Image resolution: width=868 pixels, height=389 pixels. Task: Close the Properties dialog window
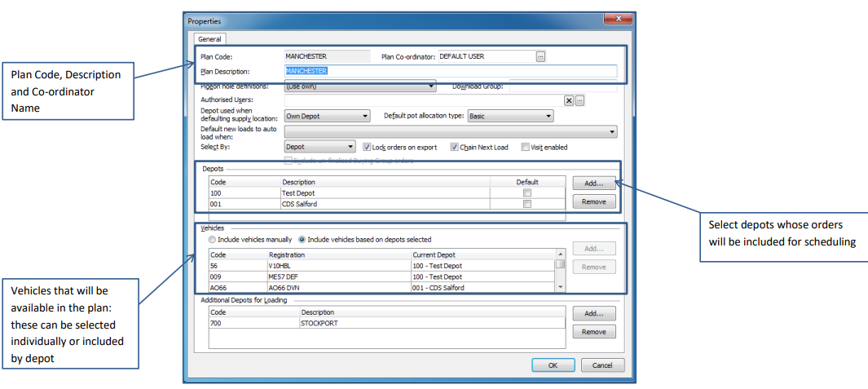point(618,19)
